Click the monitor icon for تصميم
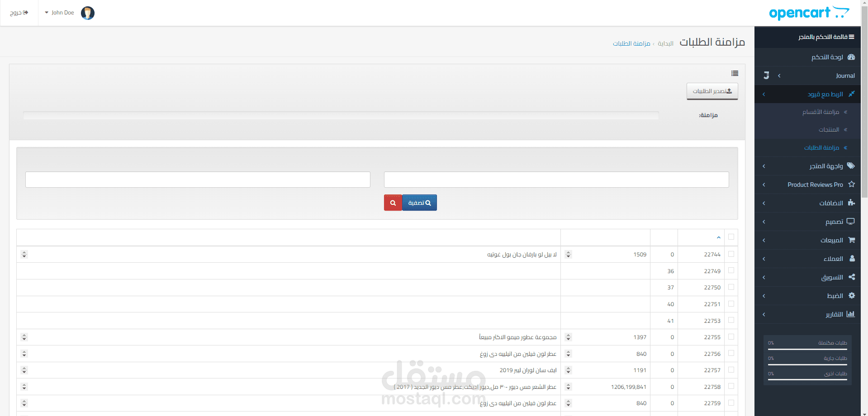The image size is (868, 416). click(851, 222)
